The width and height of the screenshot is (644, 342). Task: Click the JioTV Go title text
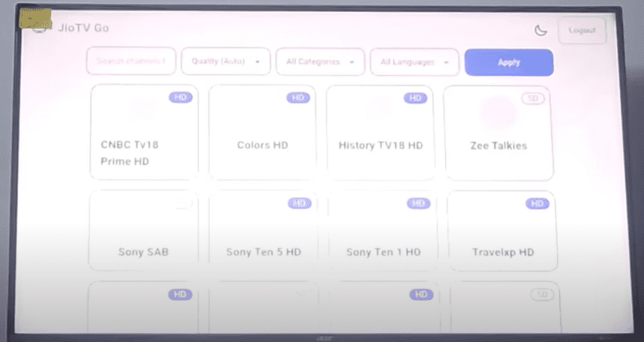click(x=83, y=28)
